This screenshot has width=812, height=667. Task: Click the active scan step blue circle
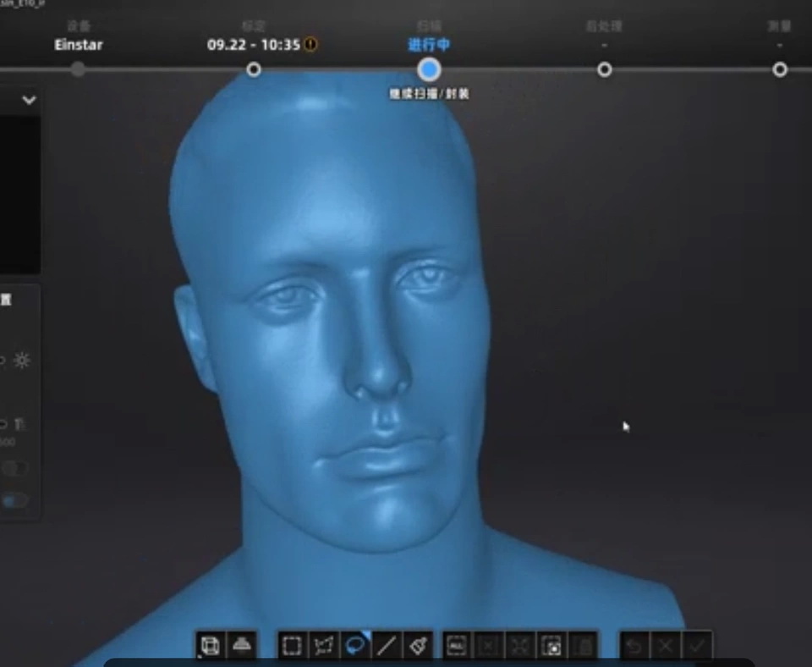429,69
